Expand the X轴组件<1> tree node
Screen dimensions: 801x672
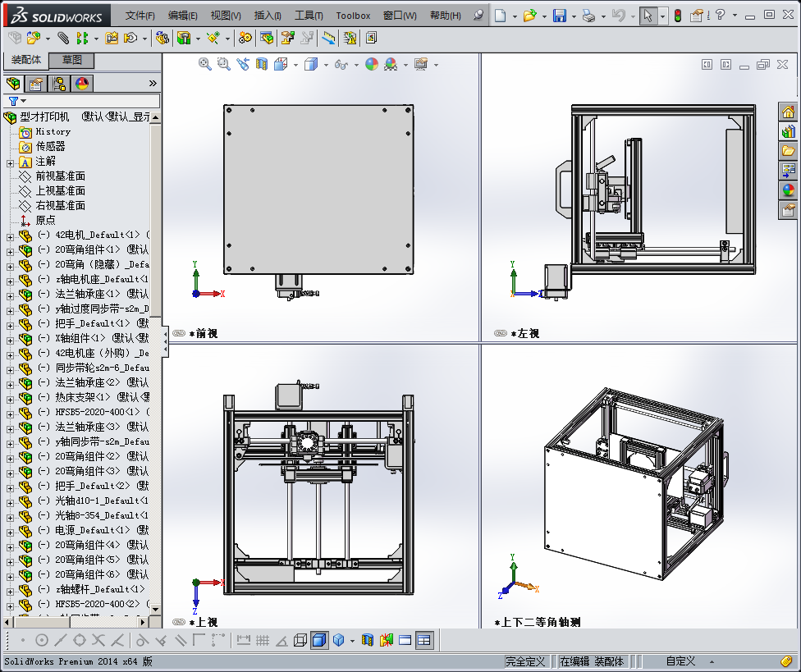10,341
